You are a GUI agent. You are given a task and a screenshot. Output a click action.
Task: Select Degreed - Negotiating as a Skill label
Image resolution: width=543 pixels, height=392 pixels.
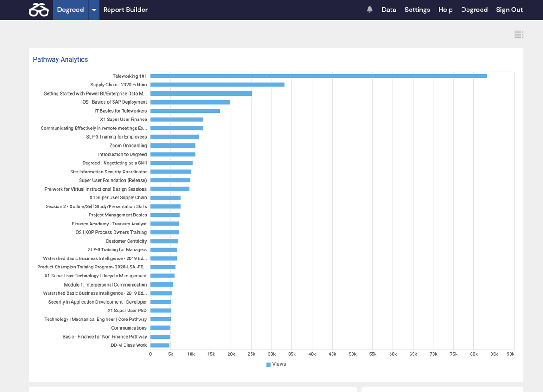coord(114,163)
